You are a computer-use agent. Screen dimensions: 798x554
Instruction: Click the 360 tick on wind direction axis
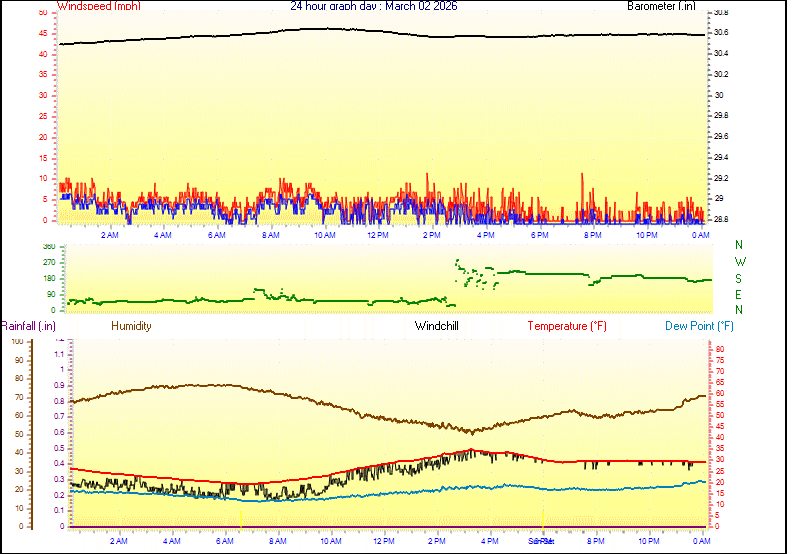(49, 246)
